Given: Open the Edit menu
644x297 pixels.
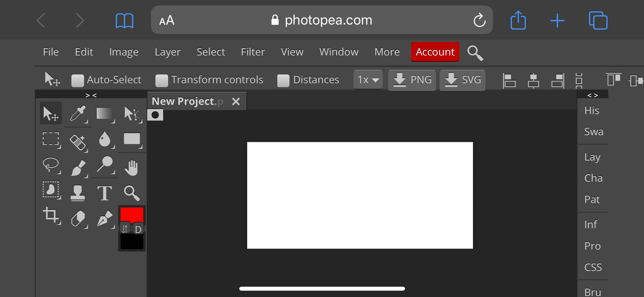Looking at the screenshot, I should pyautogui.click(x=84, y=52).
